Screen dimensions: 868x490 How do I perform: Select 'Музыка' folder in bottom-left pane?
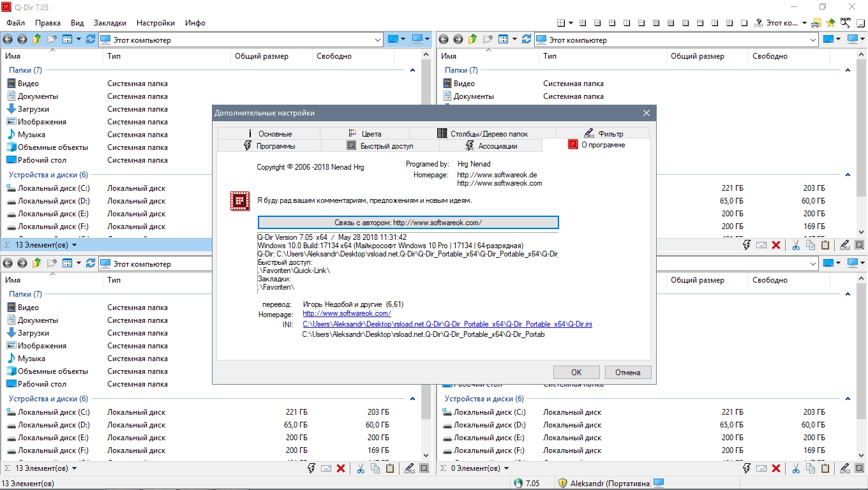pos(31,359)
